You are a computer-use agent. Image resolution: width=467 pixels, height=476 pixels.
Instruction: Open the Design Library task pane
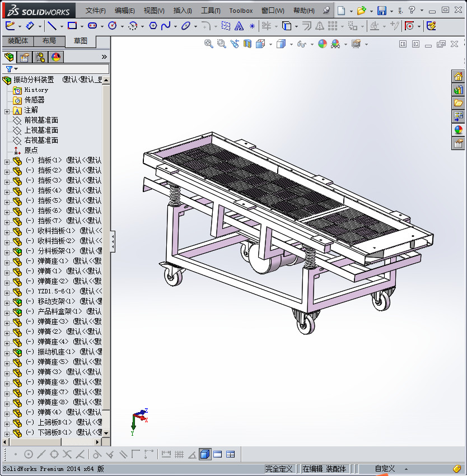458,90
